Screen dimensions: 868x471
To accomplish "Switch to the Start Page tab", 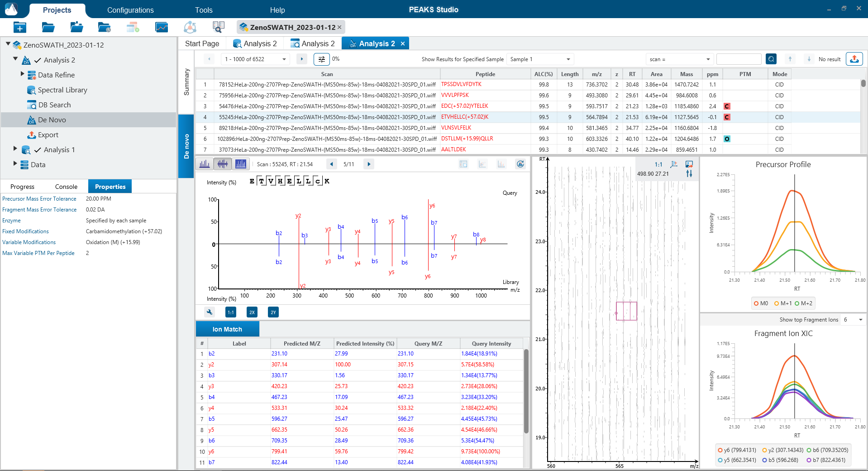I will pos(202,43).
